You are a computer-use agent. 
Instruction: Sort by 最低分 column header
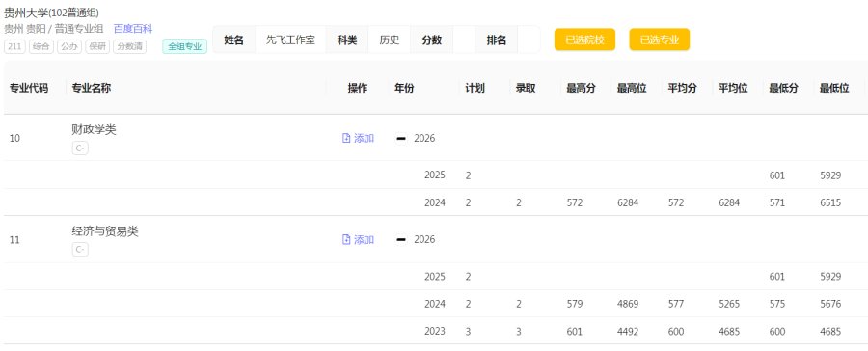coord(784,88)
